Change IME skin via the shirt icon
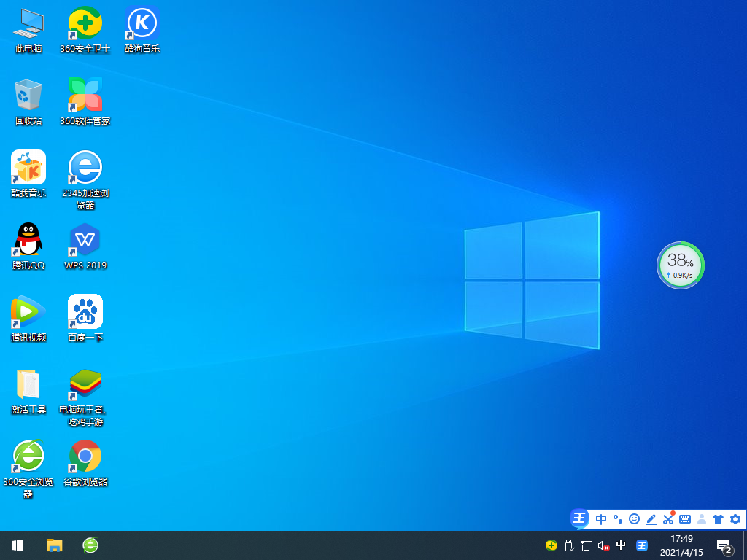 pos(719,519)
